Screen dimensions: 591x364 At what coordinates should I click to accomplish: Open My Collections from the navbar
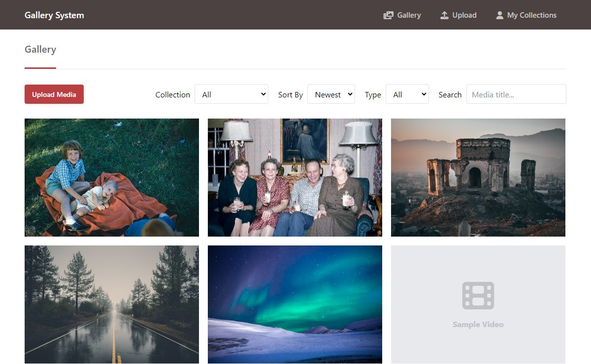tap(526, 15)
